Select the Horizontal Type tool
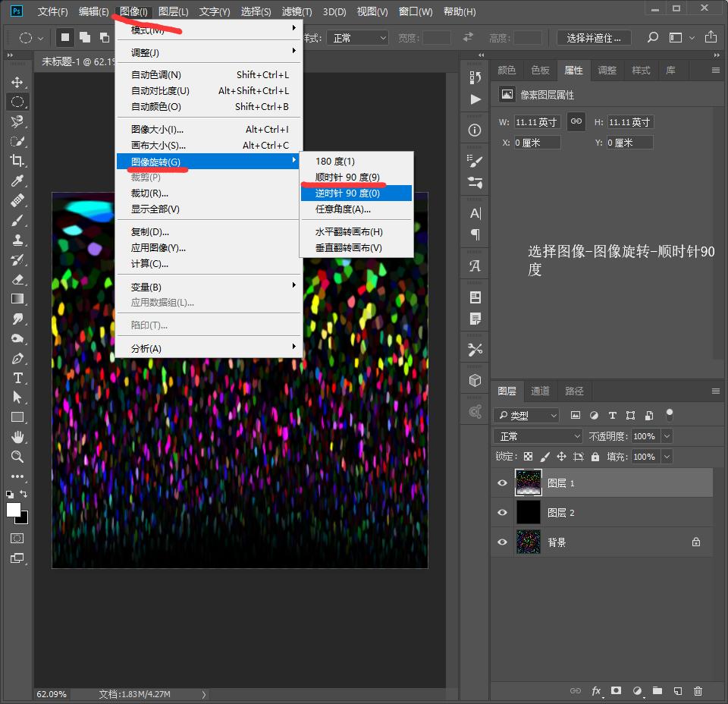Screen dimensions: 728x704 click(17, 378)
